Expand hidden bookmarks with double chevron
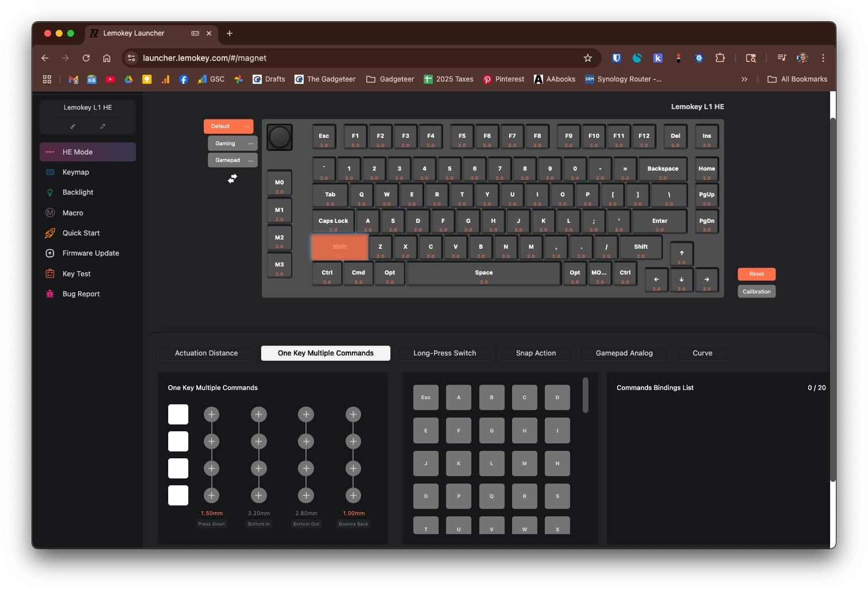868x591 pixels. pos(745,79)
